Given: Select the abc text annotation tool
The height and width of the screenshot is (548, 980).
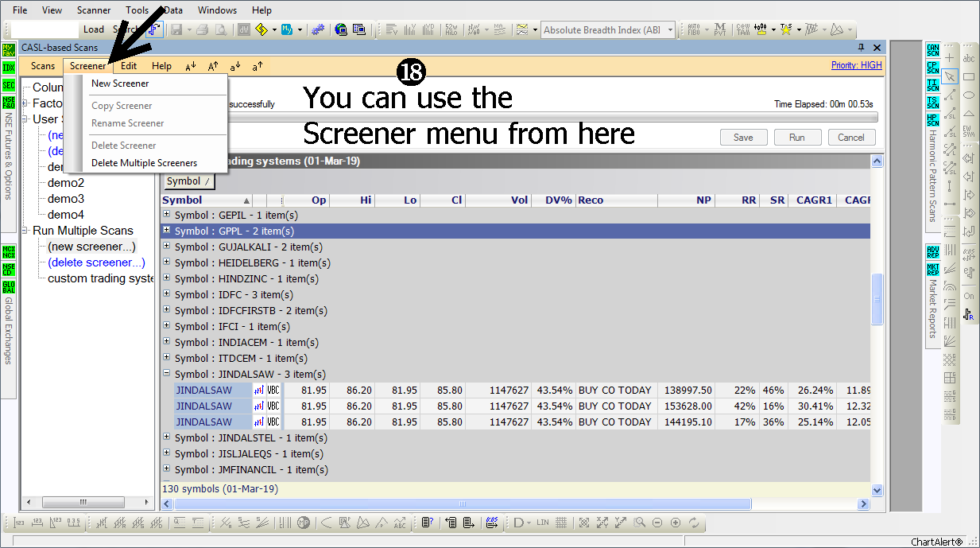Looking at the screenshot, I should coord(969,58).
